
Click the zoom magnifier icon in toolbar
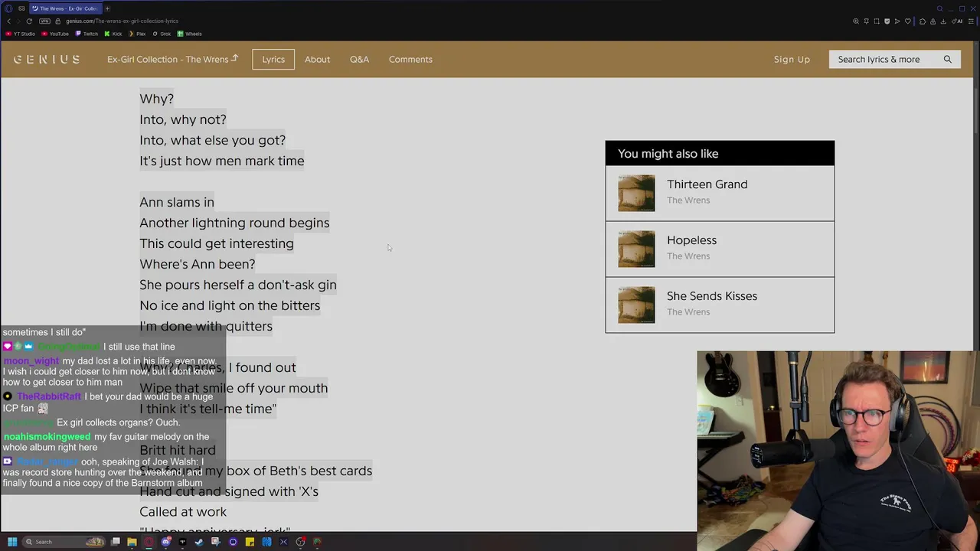pyautogui.click(x=856, y=21)
